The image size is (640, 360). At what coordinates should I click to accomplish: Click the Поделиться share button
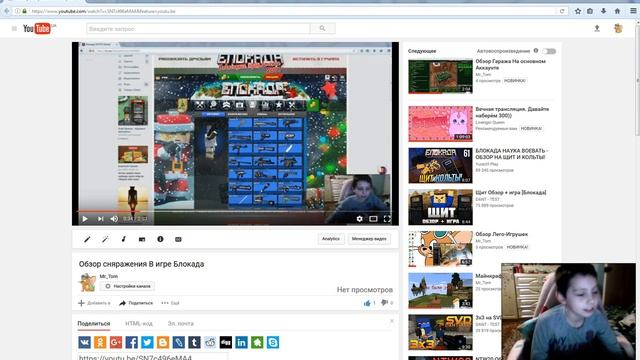(136, 303)
